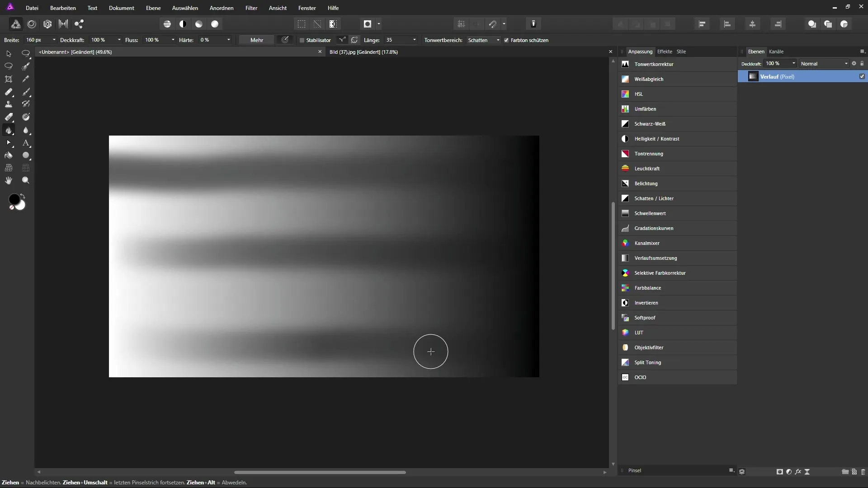Image resolution: width=868 pixels, height=488 pixels.
Task: Click the layer effects fx icon
Action: pyautogui.click(x=798, y=472)
